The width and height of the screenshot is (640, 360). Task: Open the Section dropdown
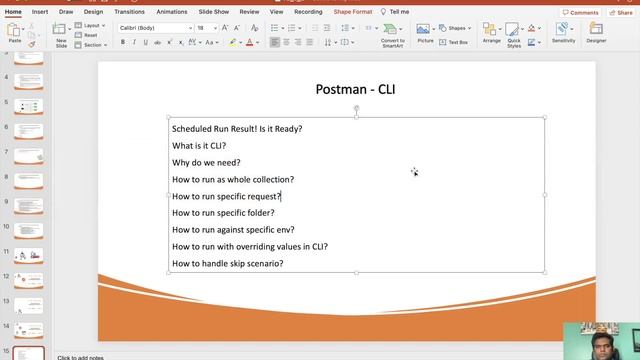pos(91,45)
